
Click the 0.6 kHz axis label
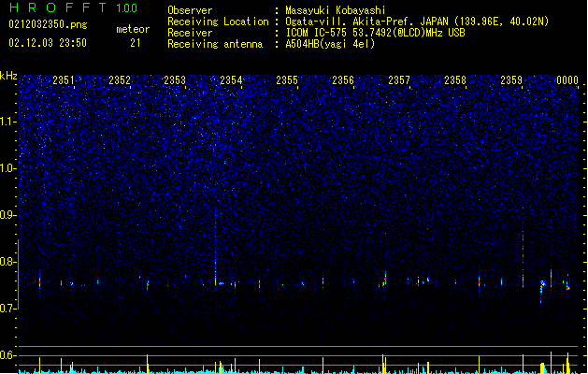tap(7, 355)
